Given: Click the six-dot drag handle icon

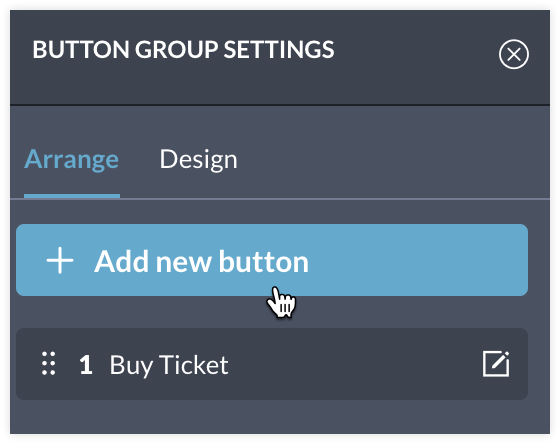Looking at the screenshot, I should tap(49, 364).
